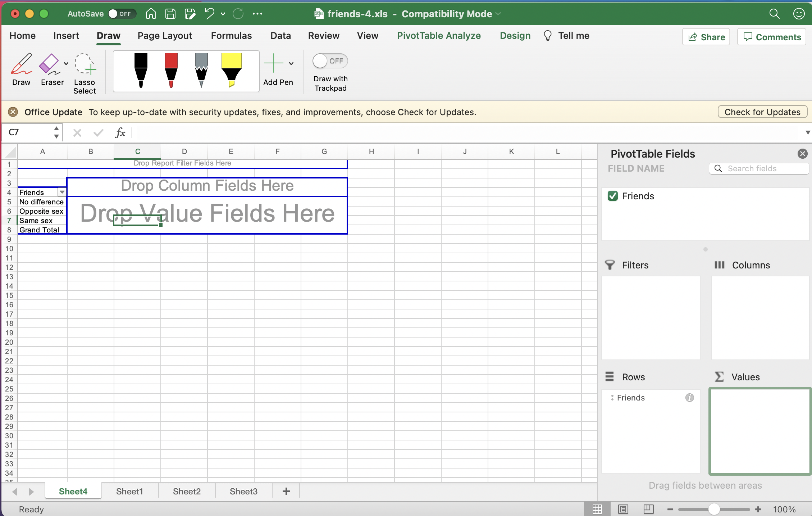Image resolution: width=812 pixels, height=516 pixels.
Task: Open the Home icon in title bar
Action: (x=151, y=14)
